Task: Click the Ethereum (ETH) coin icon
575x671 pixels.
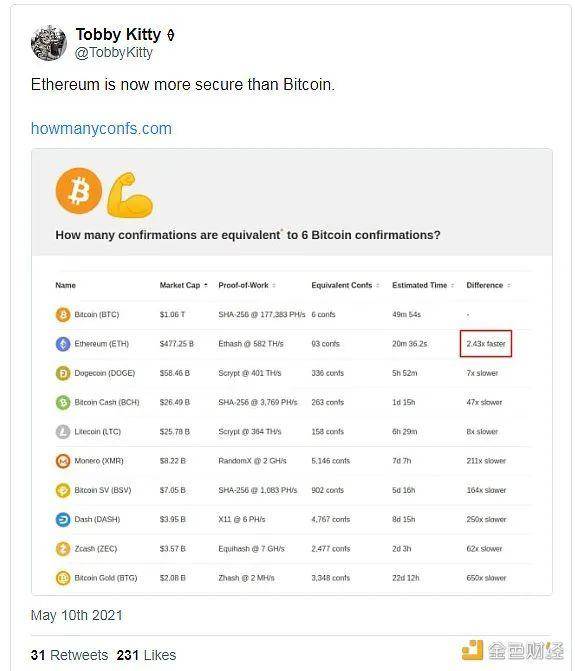Action: coord(63,344)
